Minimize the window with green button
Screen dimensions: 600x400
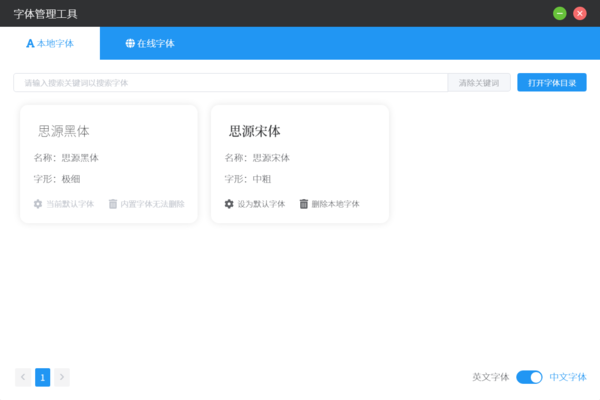560,13
